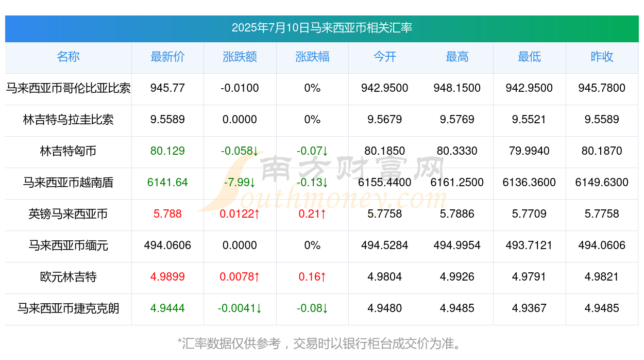Click the opening value 4.9480
The height and width of the screenshot is (360, 644).
pyautogui.click(x=385, y=308)
